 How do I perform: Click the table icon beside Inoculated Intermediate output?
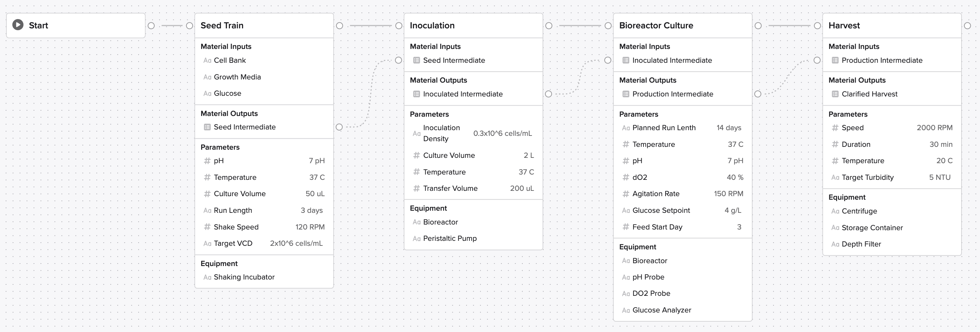(416, 94)
